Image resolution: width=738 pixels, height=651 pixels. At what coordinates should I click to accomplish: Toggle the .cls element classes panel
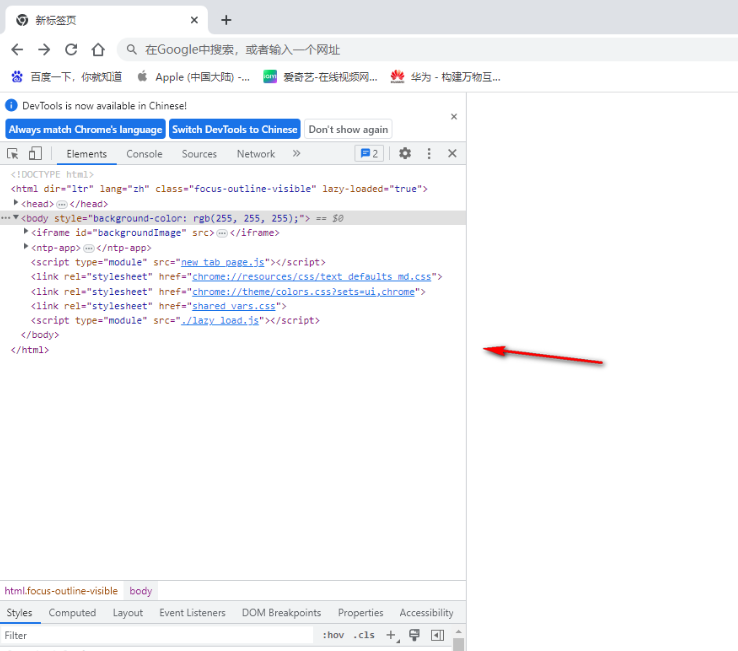364,635
